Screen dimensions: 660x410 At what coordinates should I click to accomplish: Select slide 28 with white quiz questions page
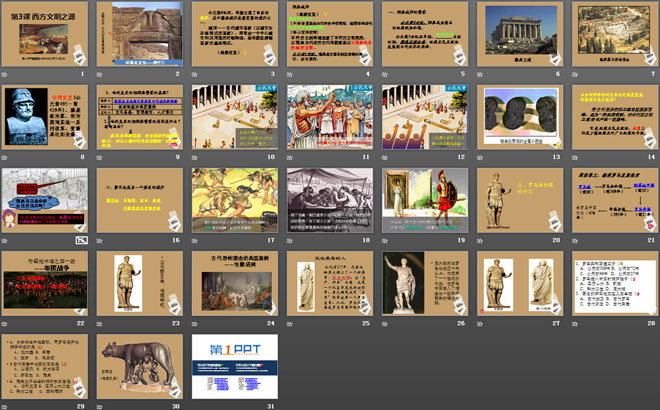615,283
